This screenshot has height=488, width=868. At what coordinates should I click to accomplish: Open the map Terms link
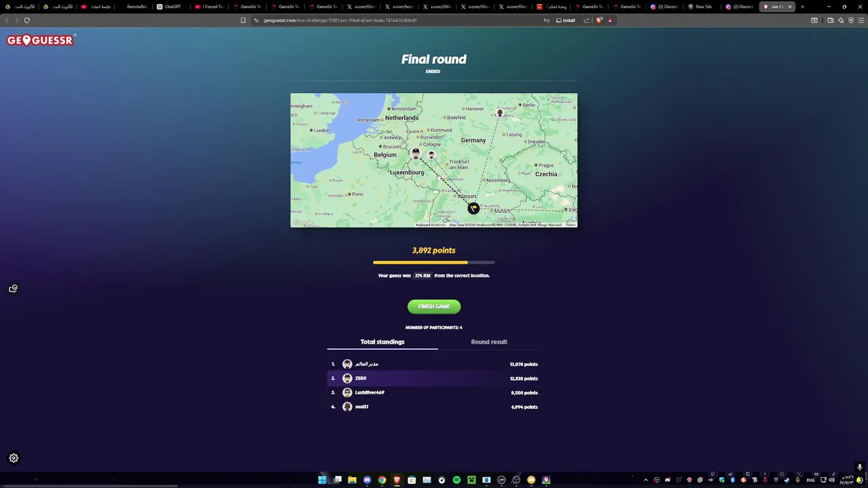570,225
